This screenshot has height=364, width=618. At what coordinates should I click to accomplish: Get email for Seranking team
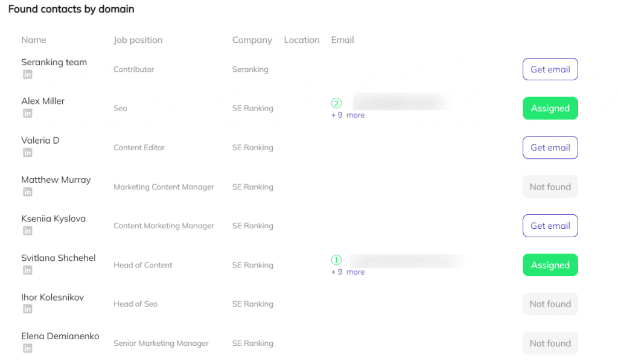[x=550, y=69]
